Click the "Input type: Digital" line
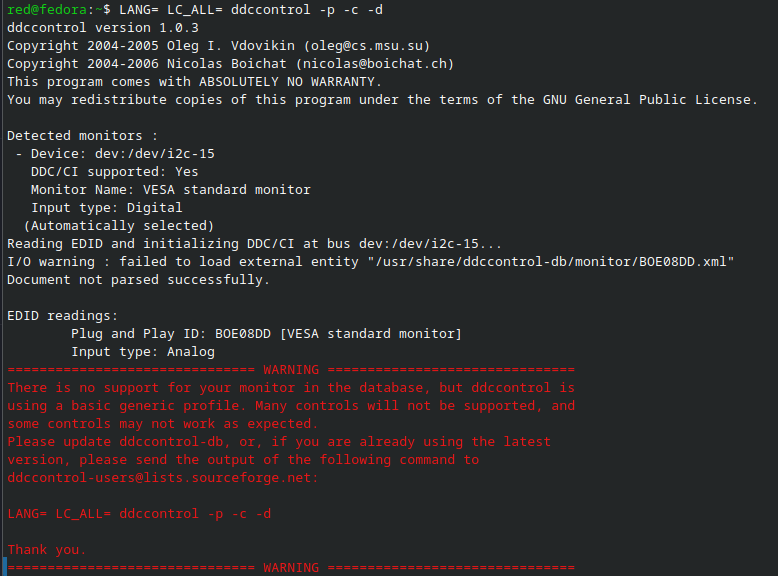 click(x=106, y=207)
